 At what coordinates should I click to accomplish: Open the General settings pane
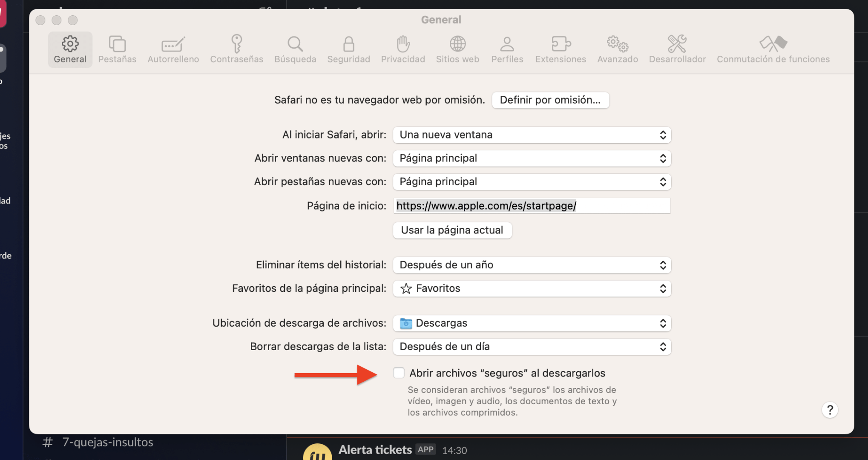70,50
